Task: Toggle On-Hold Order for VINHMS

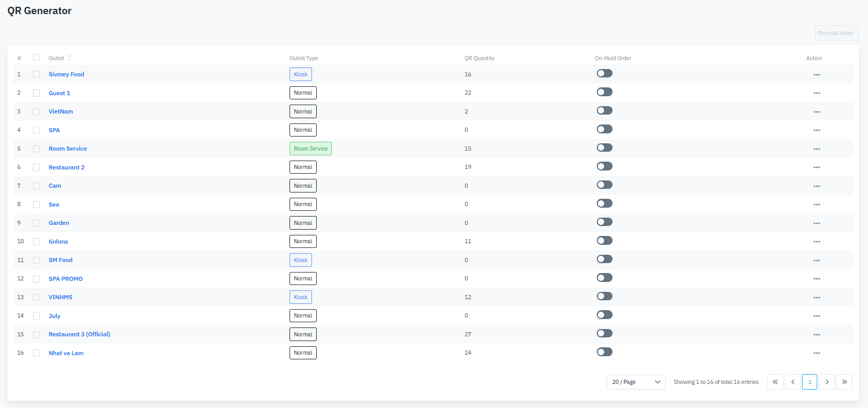Action: click(604, 297)
